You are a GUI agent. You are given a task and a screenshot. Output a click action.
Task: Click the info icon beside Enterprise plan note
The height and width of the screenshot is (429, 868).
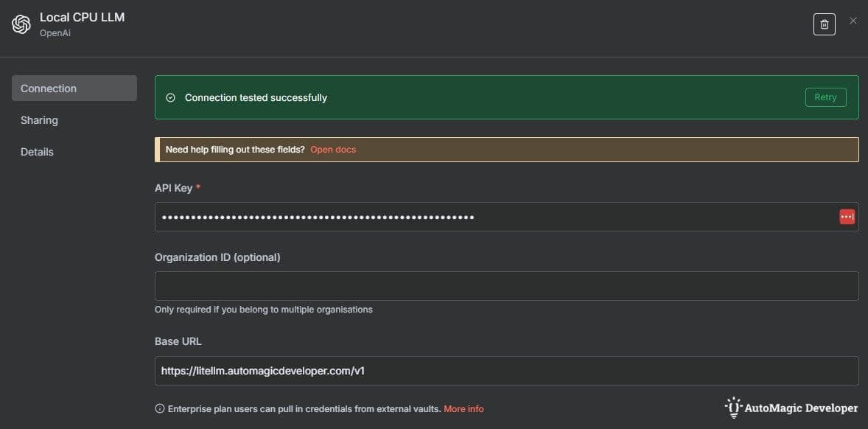click(159, 409)
